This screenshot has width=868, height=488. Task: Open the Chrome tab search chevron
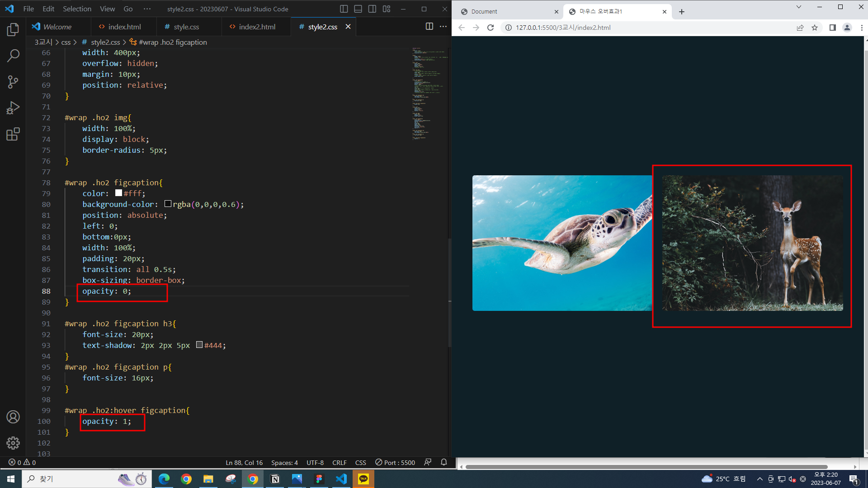pyautogui.click(x=799, y=7)
